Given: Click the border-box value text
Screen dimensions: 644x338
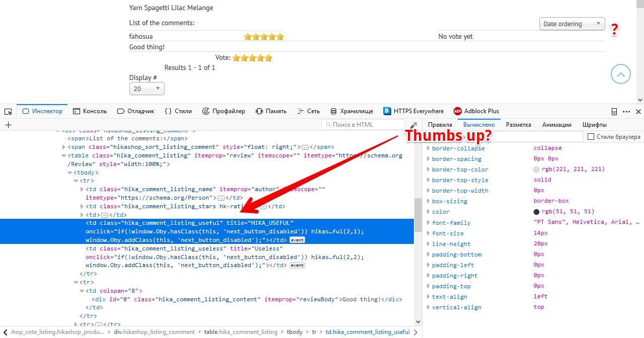Looking at the screenshot, I should [x=551, y=201].
